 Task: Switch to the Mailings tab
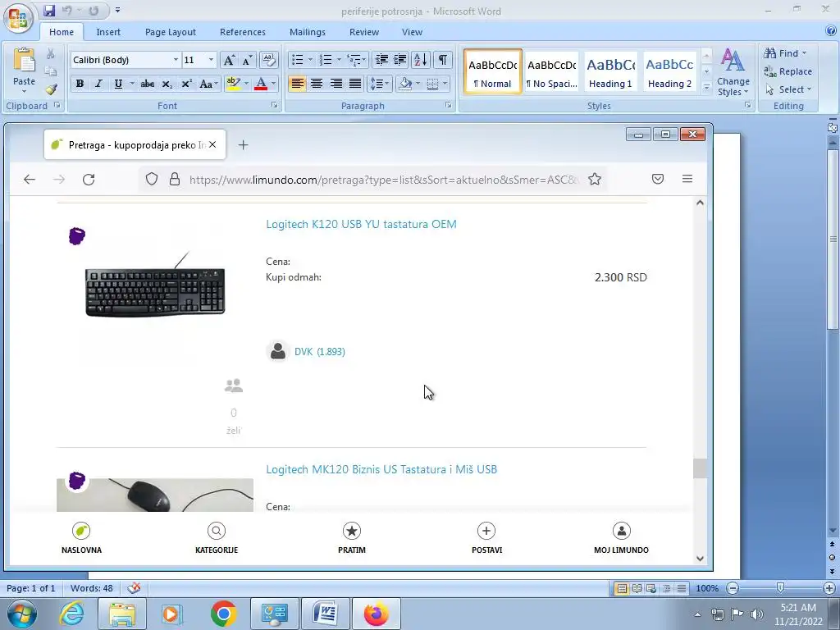coord(308,32)
